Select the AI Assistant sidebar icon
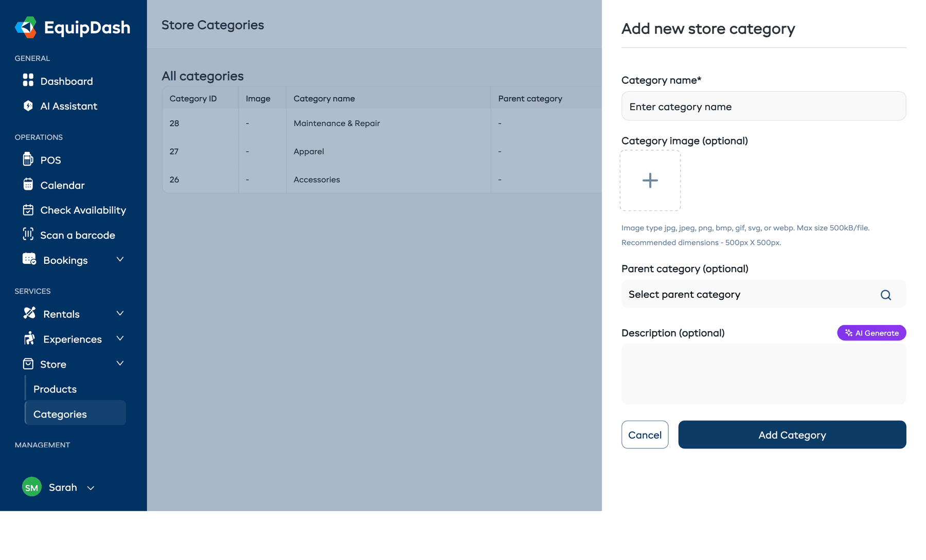This screenshot has height=560, width=926. (28, 106)
